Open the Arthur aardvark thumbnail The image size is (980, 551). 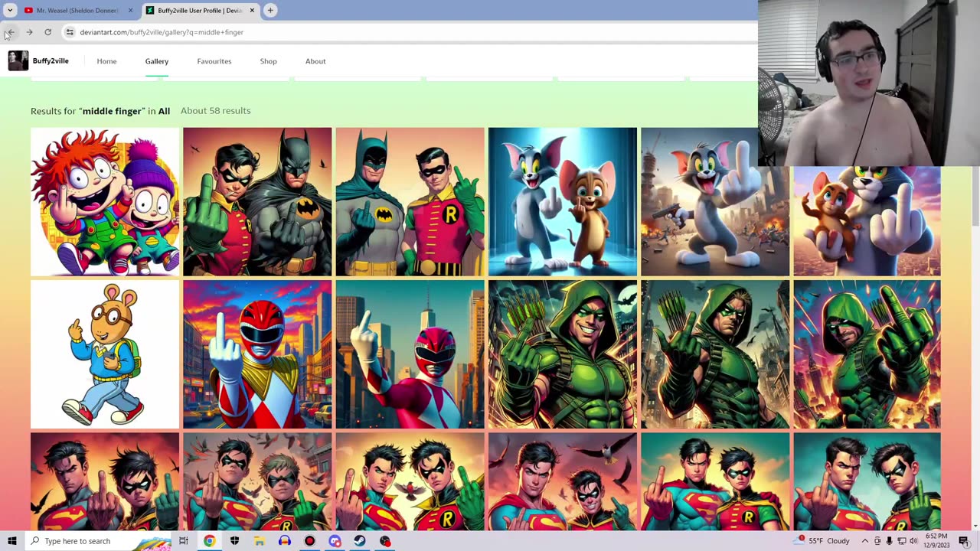(105, 354)
